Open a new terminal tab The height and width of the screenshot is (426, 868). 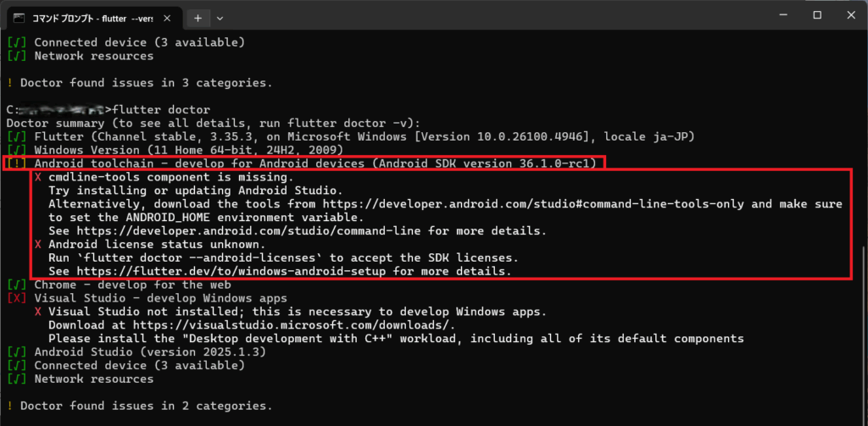198,17
